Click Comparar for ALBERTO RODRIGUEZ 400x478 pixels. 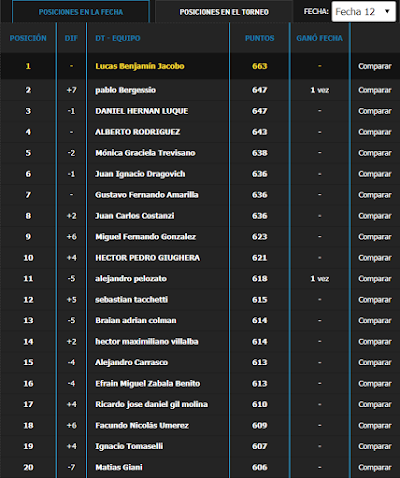pyautogui.click(x=375, y=132)
